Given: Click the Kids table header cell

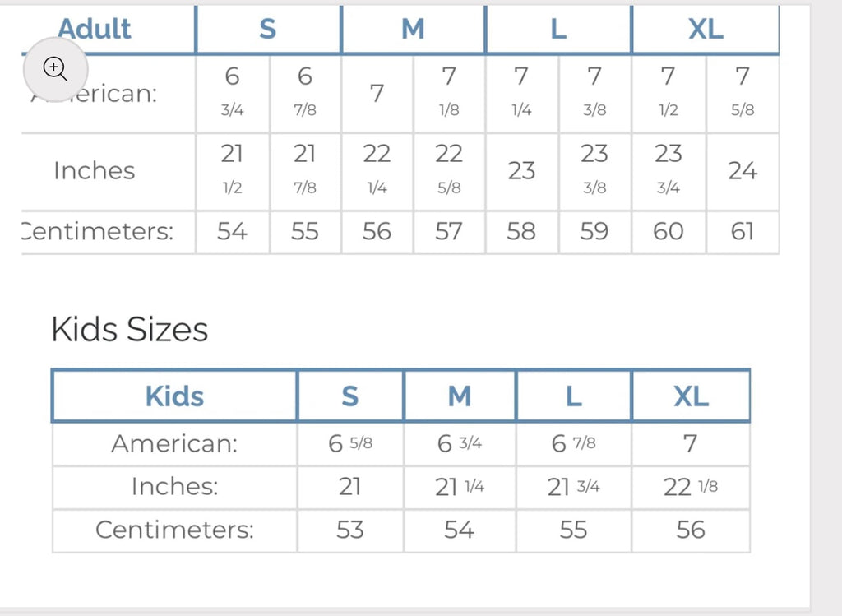Looking at the screenshot, I should [174, 396].
